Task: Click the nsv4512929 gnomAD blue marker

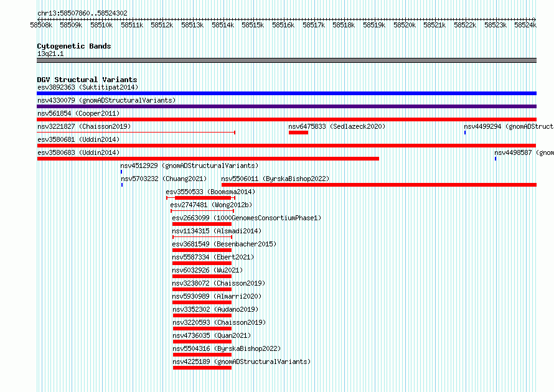Action: coord(121,172)
